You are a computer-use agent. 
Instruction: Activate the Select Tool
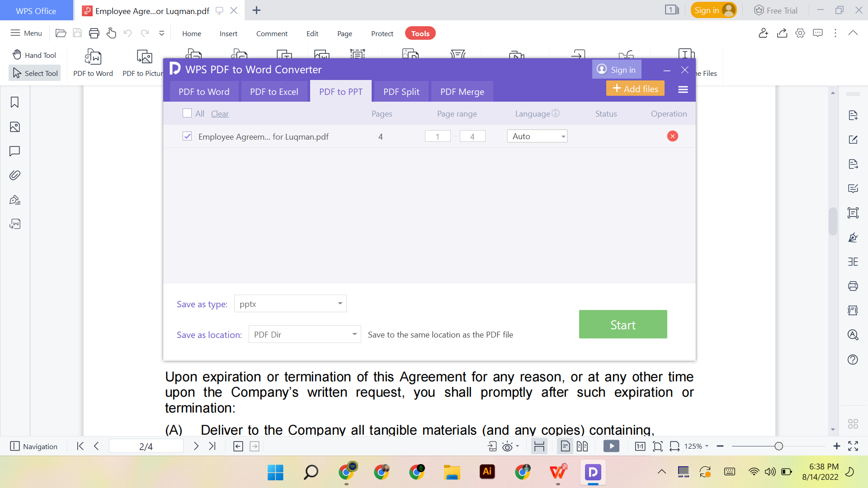coord(34,73)
